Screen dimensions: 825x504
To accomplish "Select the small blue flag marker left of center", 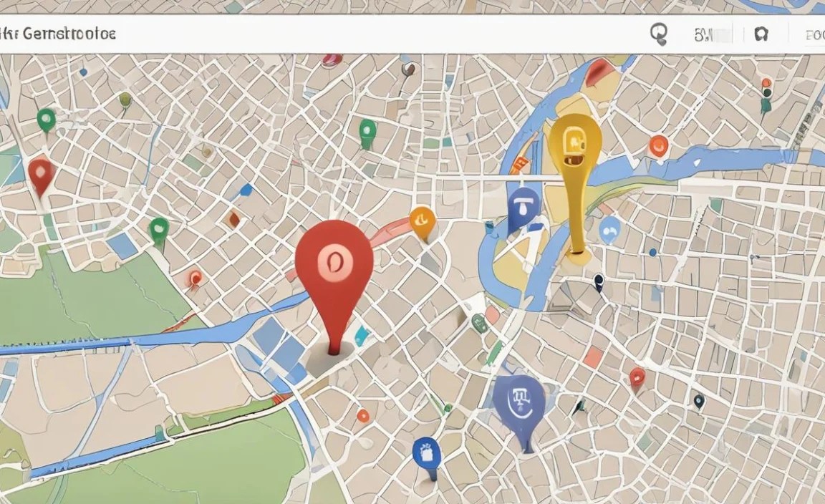I will click(245, 190).
